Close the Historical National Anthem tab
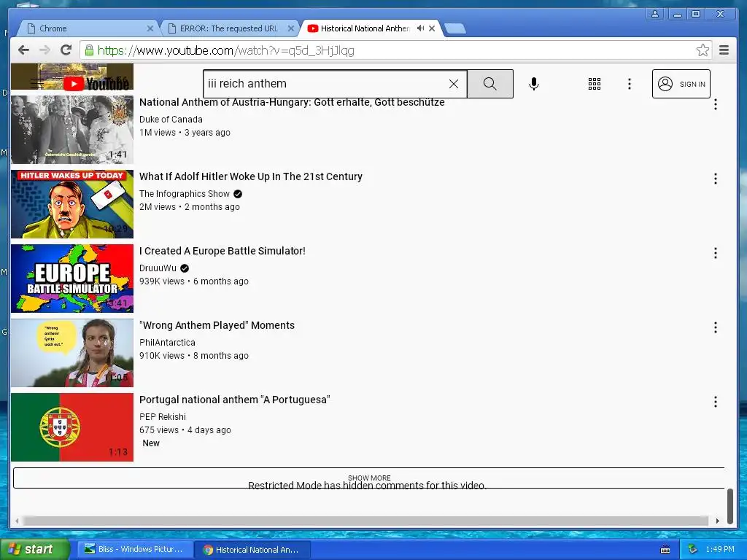 [432, 28]
